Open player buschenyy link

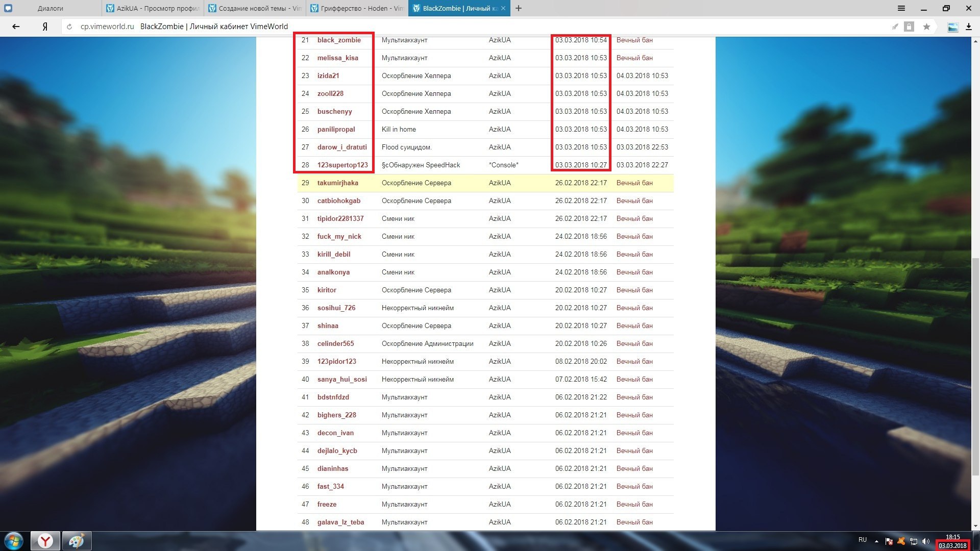coord(334,111)
